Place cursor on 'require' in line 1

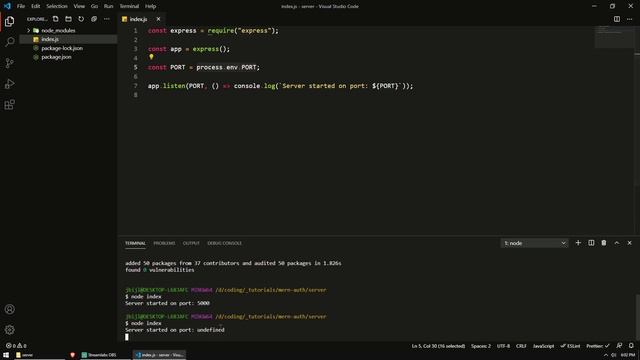tap(221, 31)
